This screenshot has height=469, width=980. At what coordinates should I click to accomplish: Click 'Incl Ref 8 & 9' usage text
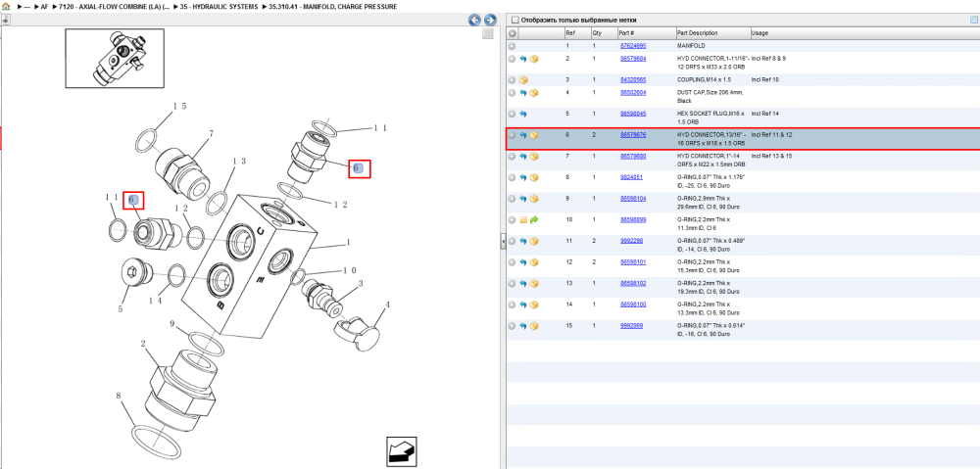[768, 59]
